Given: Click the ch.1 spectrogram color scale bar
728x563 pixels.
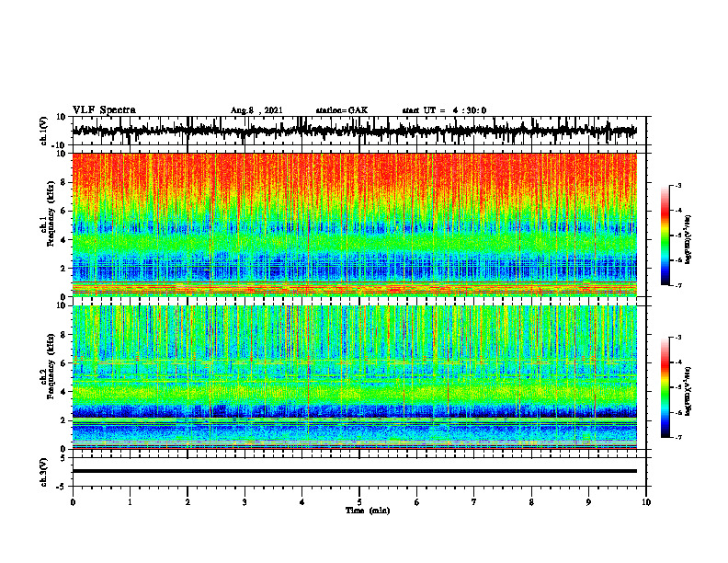Looking at the screenshot, I should pos(665,236).
